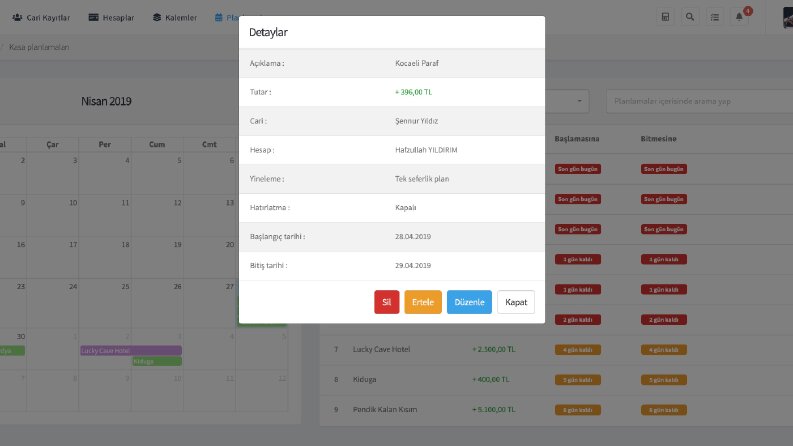Click the Başlamasına column header
Screen dimensions: 793x446
577,139
